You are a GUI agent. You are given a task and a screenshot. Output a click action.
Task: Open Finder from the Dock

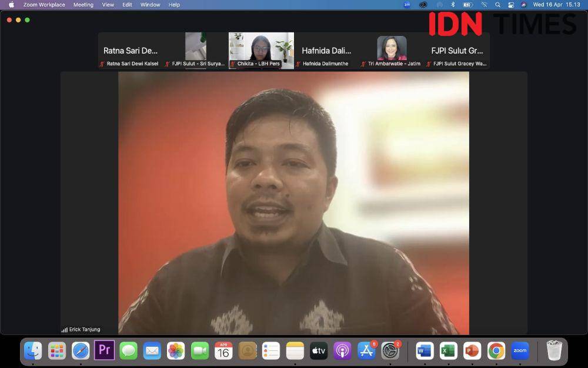pyautogui.click(x=33, y=351)
